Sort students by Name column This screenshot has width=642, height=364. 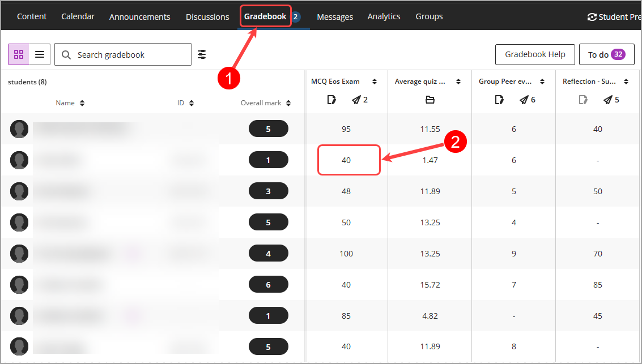click(x=82, y=103)
